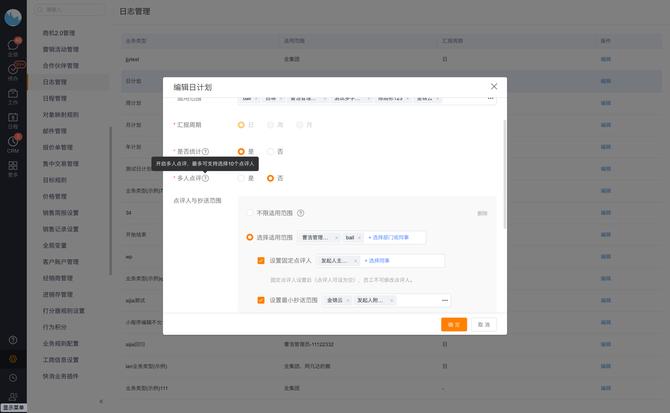Uncheck 设置最小抄送范围 checkbox

pos(261,300)
